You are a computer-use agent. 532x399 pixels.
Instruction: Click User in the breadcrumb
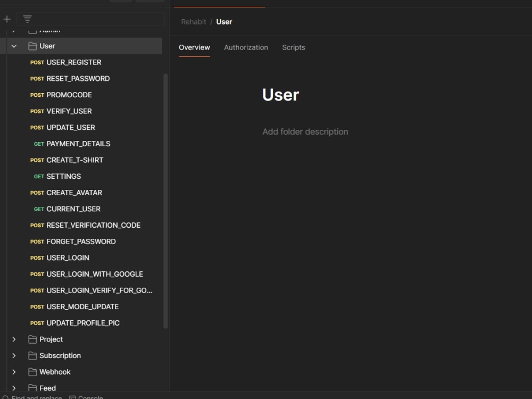pos(224,22)
